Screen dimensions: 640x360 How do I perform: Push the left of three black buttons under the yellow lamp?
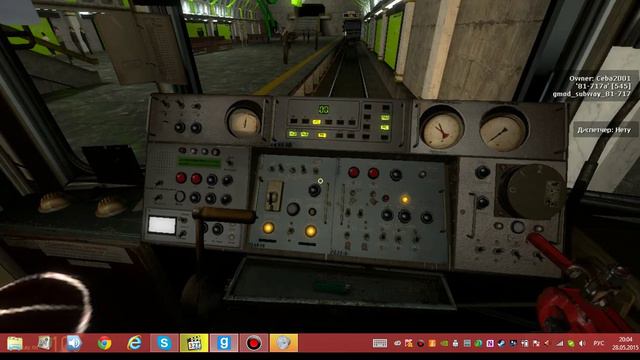pos(387,214)
